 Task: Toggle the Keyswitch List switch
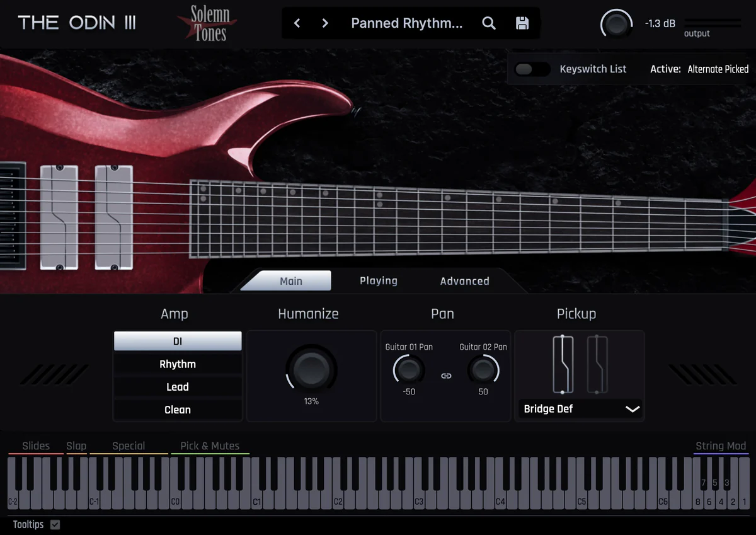tap(533, 69)
